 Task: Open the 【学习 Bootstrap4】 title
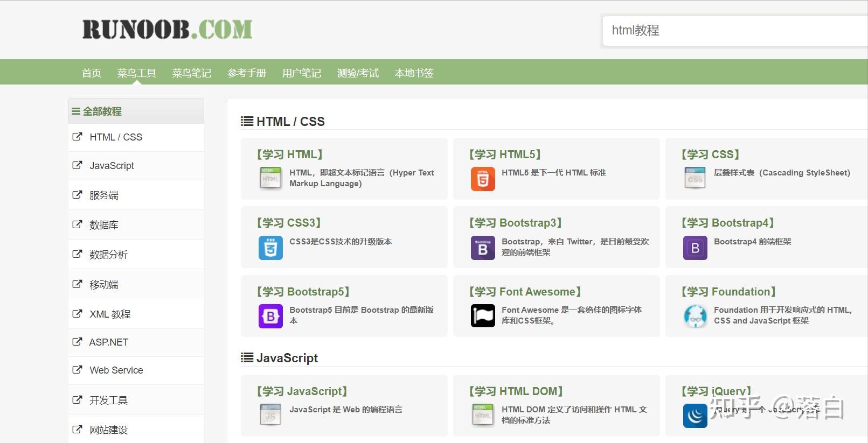click(728, 223)
